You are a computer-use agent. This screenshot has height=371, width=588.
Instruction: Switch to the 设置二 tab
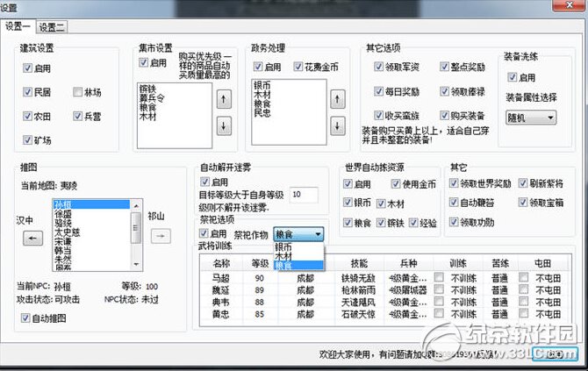point(52,27)
